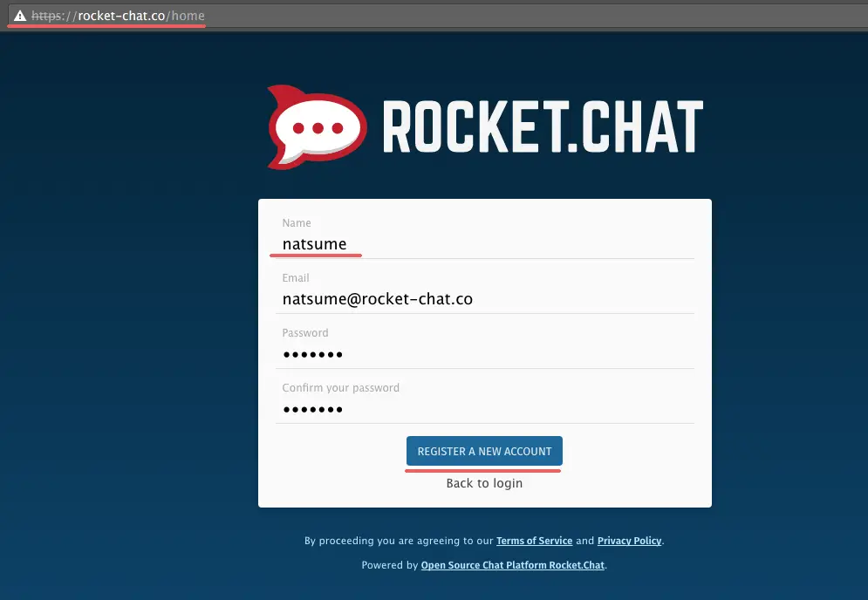
Task: Open the Privacy Policy link
Action: (630, 541)
